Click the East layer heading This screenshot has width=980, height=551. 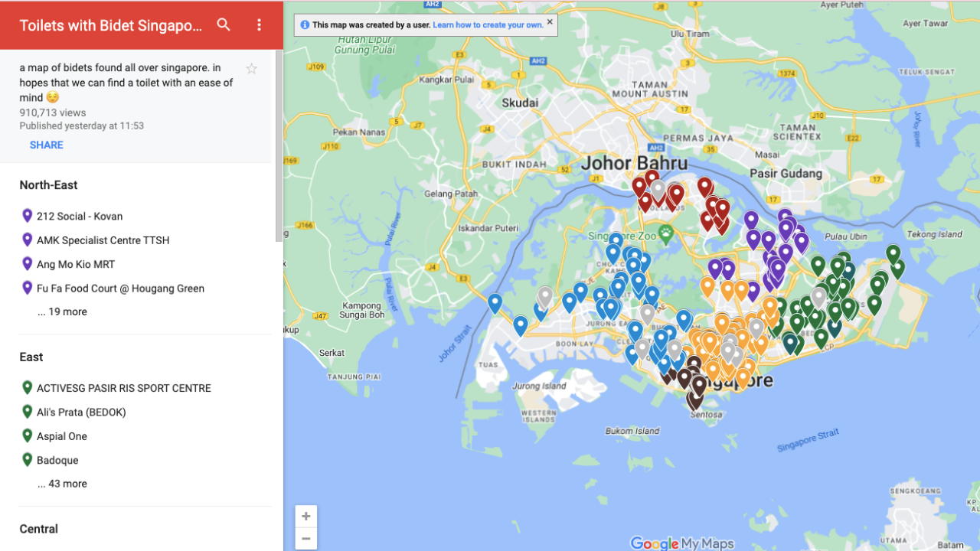point(31,357)
